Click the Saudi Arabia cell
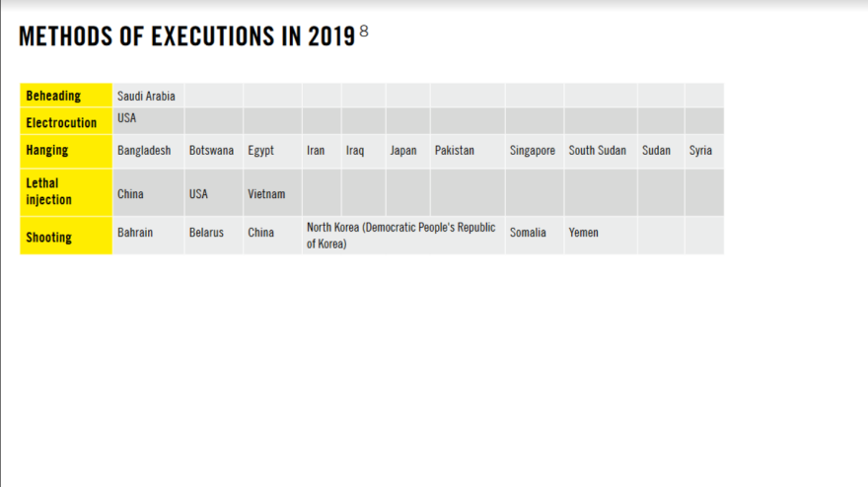 [146, 96]
